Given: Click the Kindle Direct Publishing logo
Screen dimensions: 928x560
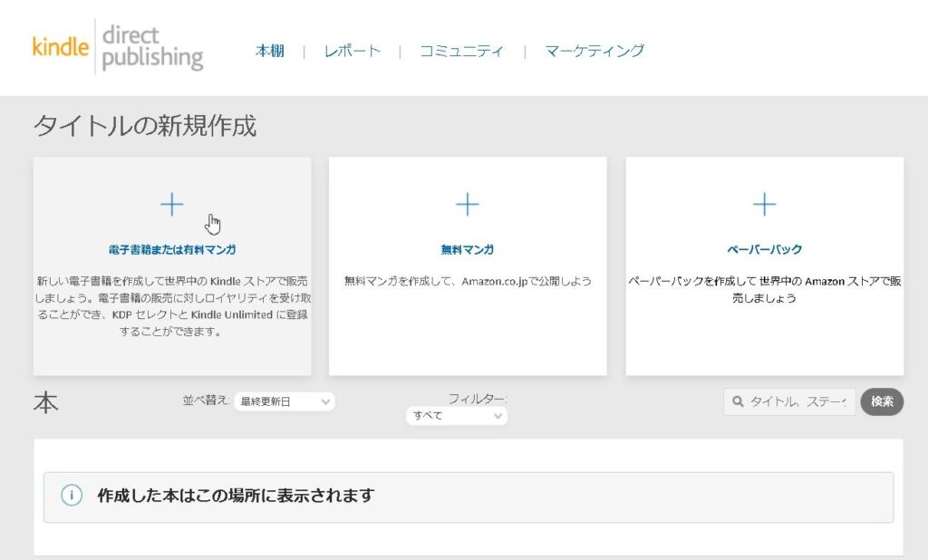Looking at the screenshot, I should click(x=118, y=48).
